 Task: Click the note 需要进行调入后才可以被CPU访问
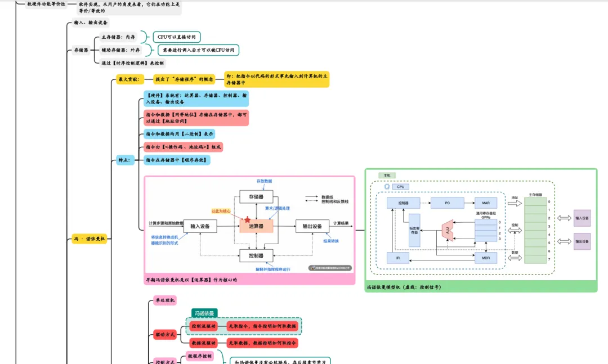(198, 50)
